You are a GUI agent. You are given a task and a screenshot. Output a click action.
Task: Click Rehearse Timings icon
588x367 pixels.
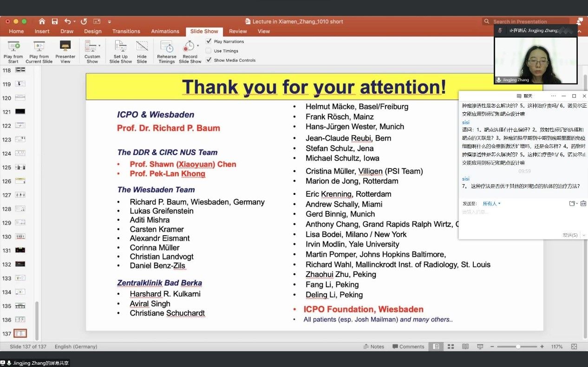pyautogui.click(x=166, y=46)
